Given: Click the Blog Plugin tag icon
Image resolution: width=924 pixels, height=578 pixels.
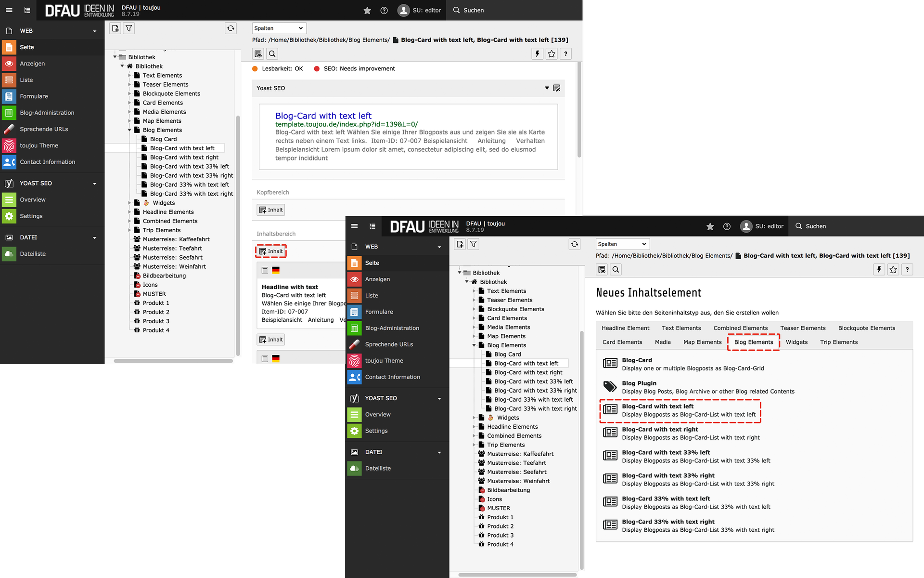Looking at the screenshot, I should pos(610,387).
